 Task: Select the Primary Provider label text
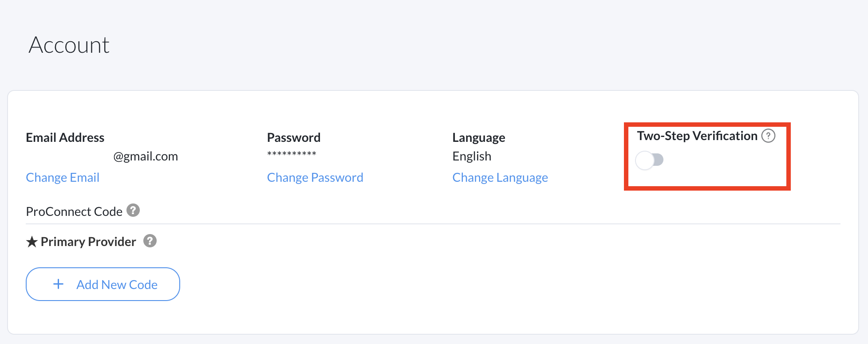[88, 242]
